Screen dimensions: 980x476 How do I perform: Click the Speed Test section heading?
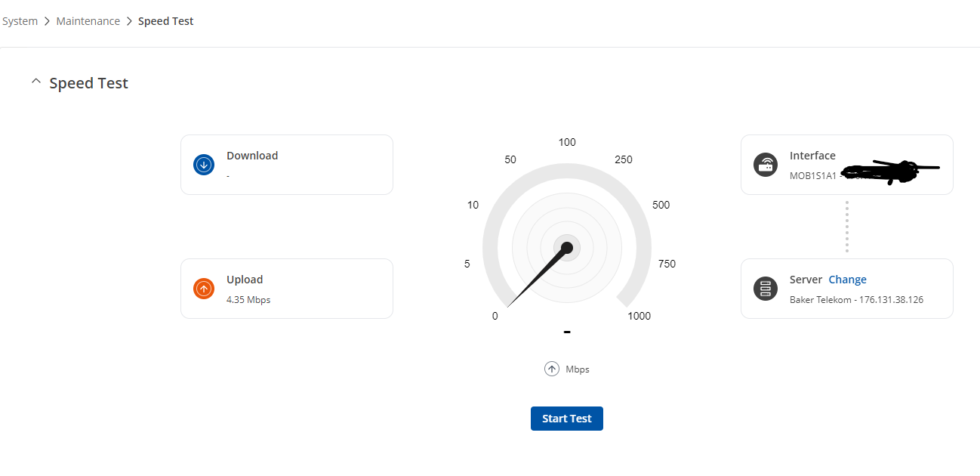pos(88,83)
